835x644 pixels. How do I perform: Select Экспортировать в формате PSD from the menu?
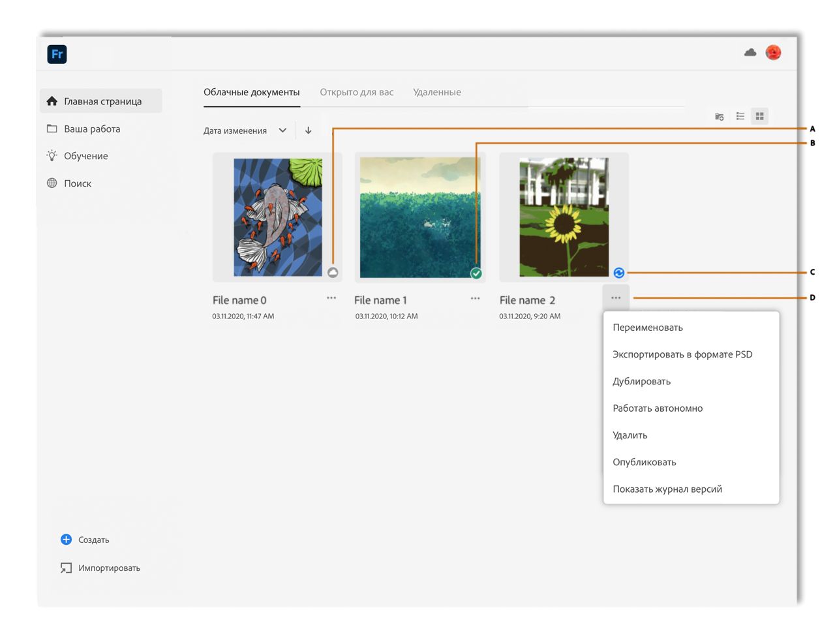[682, 354]
